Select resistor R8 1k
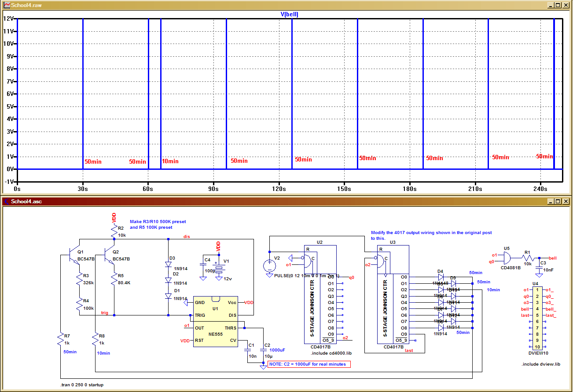This screenshot has height=392, width=573. tap(95, 339)
